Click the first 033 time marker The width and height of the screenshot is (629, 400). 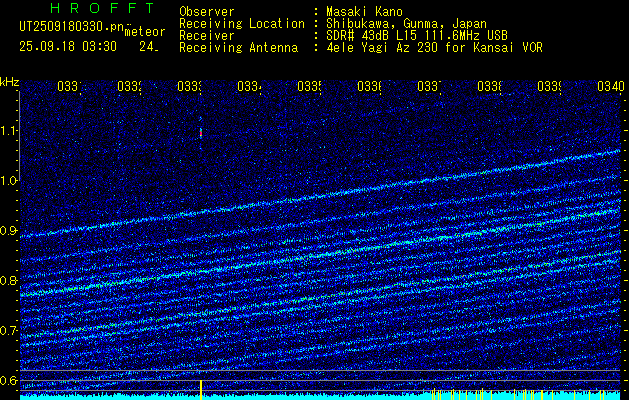[69, 87]
